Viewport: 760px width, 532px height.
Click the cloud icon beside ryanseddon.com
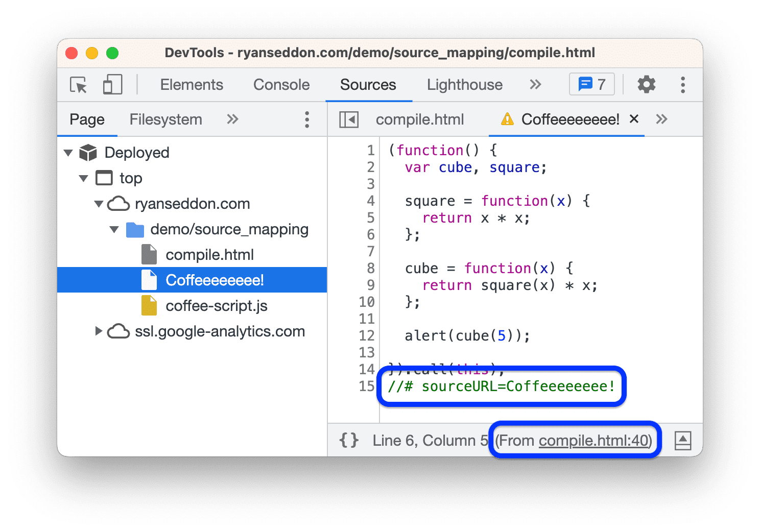click(x=119, y=203)
